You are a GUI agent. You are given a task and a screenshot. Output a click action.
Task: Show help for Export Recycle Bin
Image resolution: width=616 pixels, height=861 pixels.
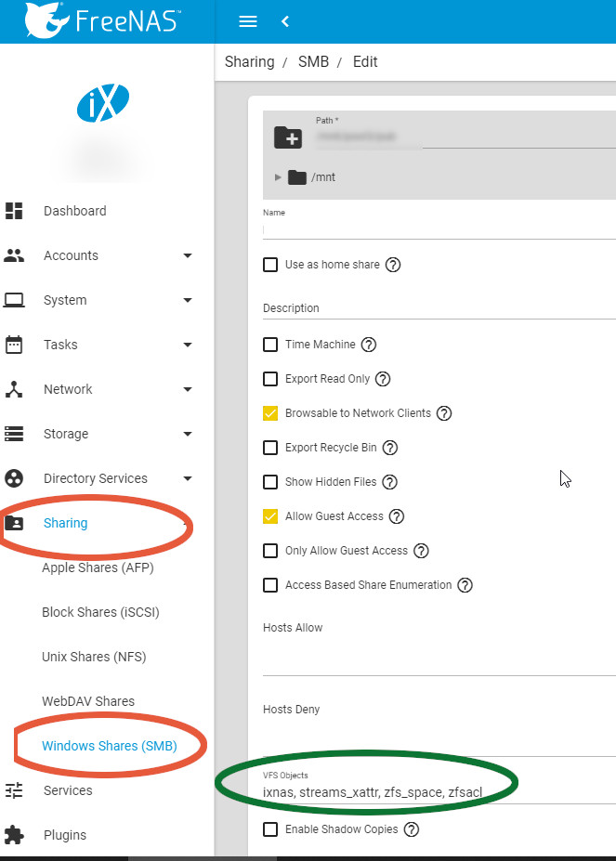click(390, 448)
